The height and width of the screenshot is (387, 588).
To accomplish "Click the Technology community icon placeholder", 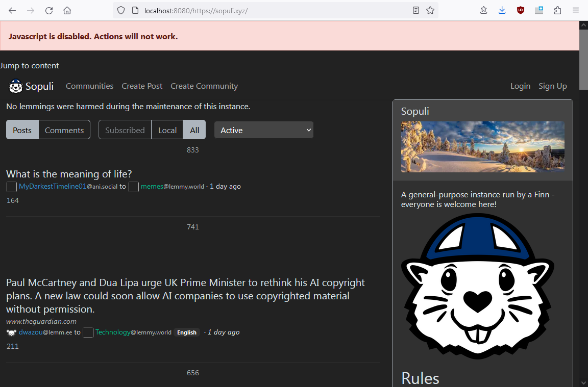I will coord(88,332).
